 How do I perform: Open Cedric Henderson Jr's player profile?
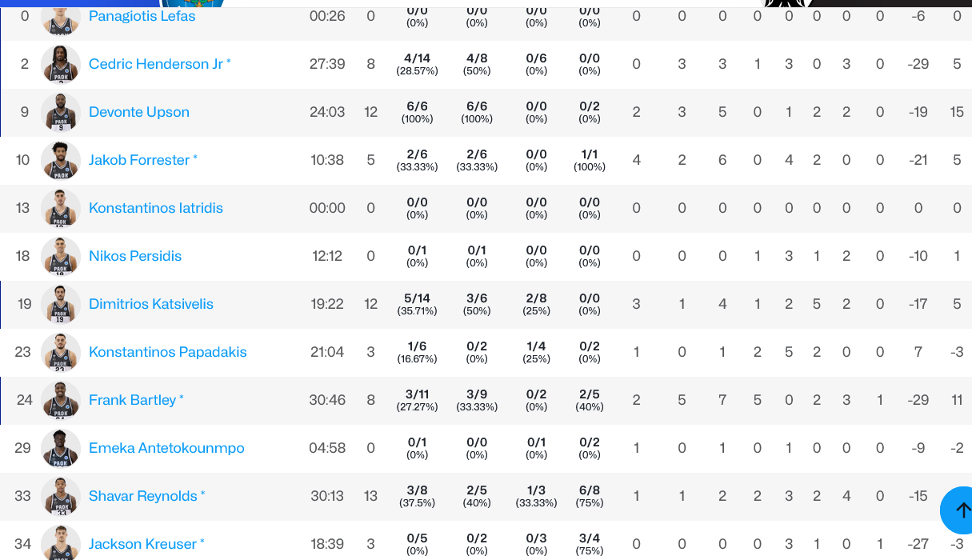pos(156,64)
